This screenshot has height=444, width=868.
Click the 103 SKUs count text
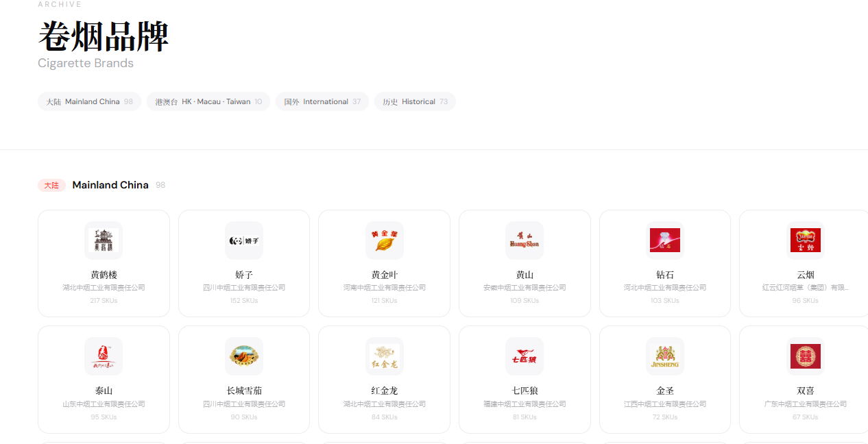[x=665, y=301]
